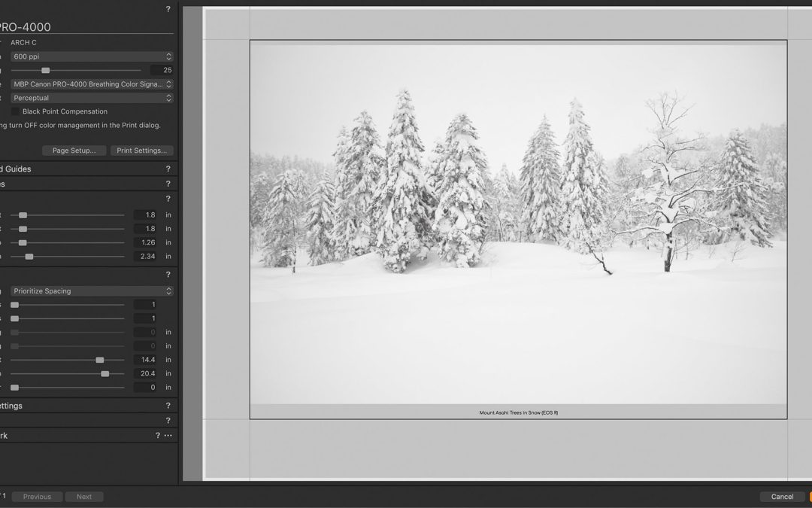Click the help icon above the 1.8 in margin fields

point(168,199)
